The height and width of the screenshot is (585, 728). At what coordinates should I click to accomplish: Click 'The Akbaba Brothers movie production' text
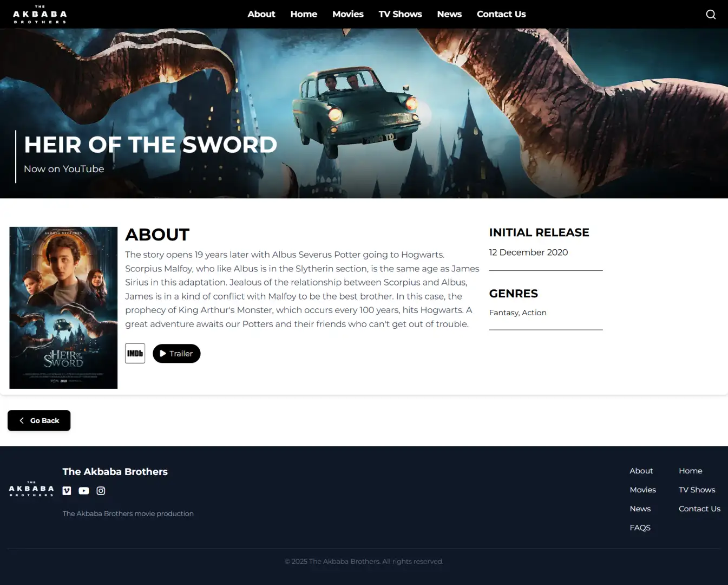pyautogui.click(x=128, y=513)
